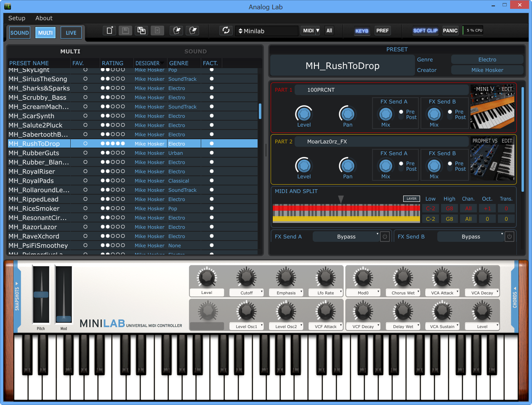The height and width of the screenshot is (405, 532).
Task: Switch to the SOUND mode tab
Action: pyautogui.click(x=19, y=33)
